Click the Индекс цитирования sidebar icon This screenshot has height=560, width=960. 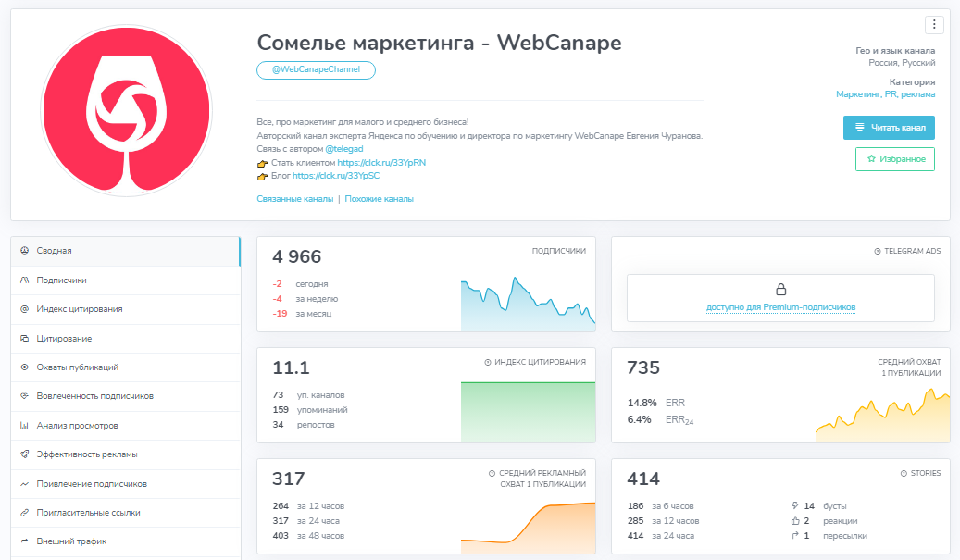pyautogui.click(x=24, y=309)
